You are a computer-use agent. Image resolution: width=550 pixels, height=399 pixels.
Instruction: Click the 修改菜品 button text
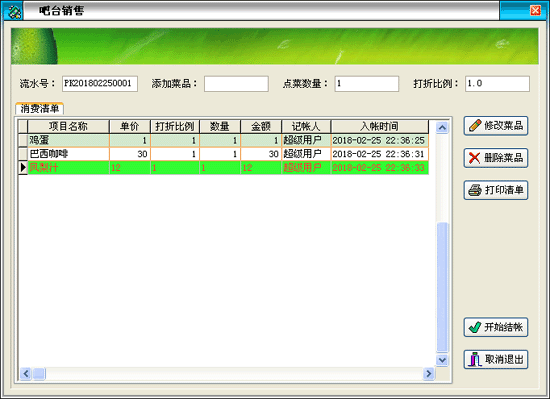504,126
